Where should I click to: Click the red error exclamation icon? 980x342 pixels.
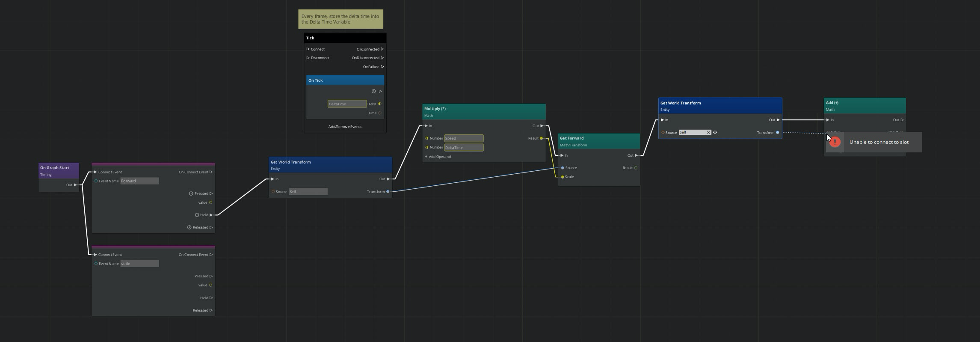835,142
